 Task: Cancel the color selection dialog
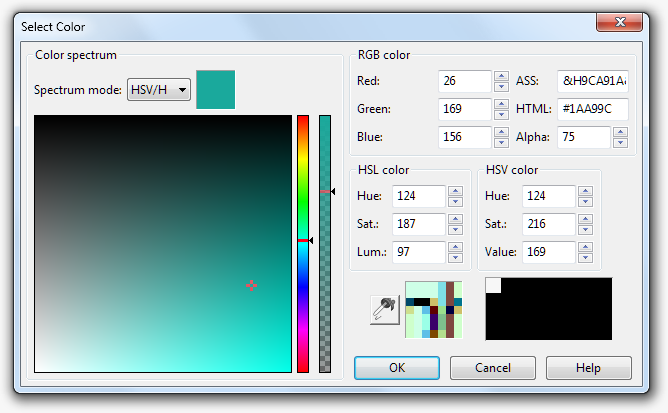click(492, 368)
